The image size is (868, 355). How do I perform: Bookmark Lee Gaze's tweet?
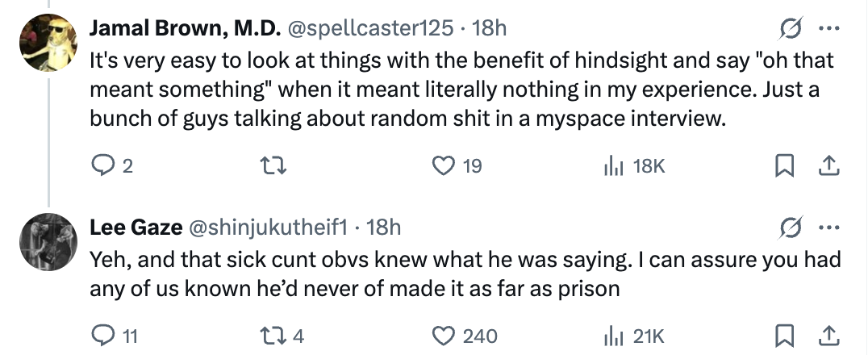click(782, 336)
